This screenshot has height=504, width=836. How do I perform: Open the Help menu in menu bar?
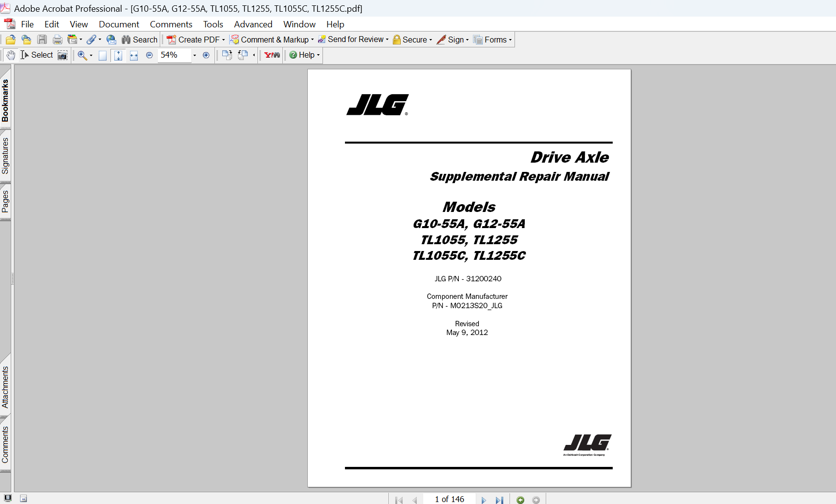[335, 24]
